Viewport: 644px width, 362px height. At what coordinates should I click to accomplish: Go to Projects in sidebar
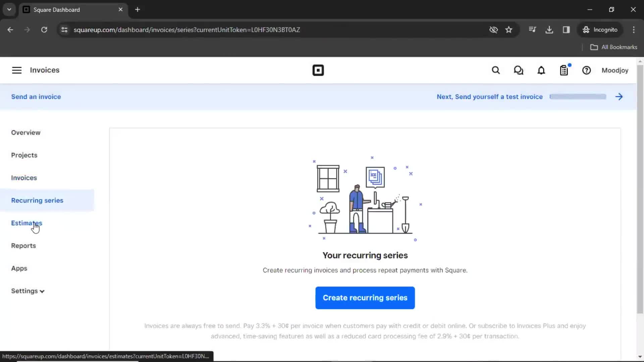pyautogui.click(x=24, y=155)
